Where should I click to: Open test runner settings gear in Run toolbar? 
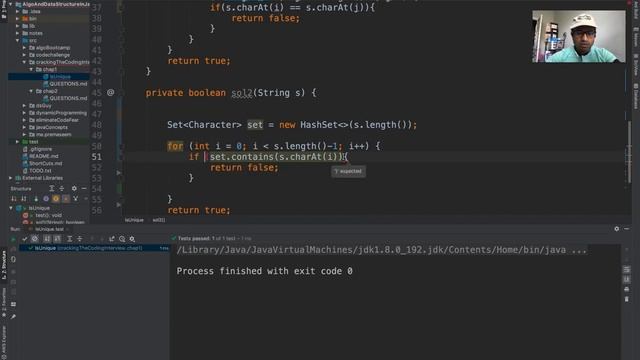(x=132, y=239)
